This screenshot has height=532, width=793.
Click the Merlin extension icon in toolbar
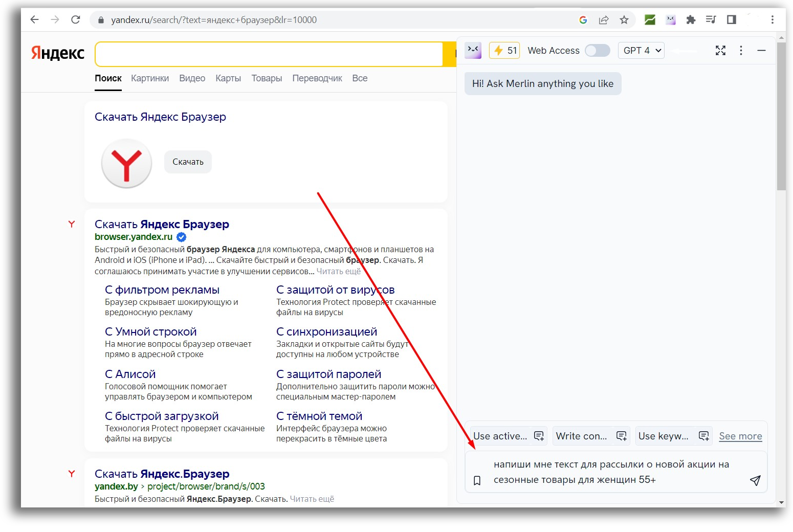click(671, 20)
